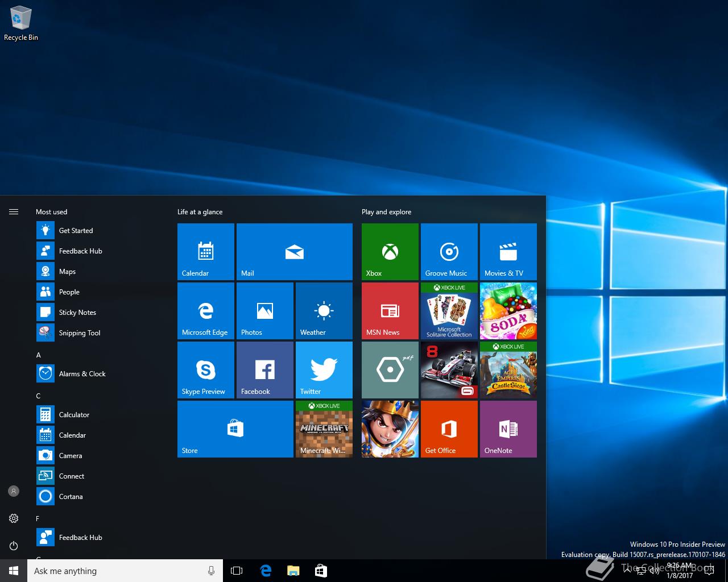
Task: Select the Most used heading
Action: click(52, 212)
